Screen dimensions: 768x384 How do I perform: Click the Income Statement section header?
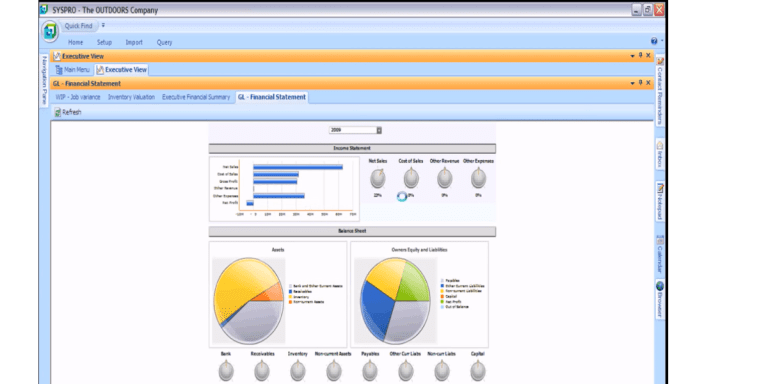coord(352,148)
